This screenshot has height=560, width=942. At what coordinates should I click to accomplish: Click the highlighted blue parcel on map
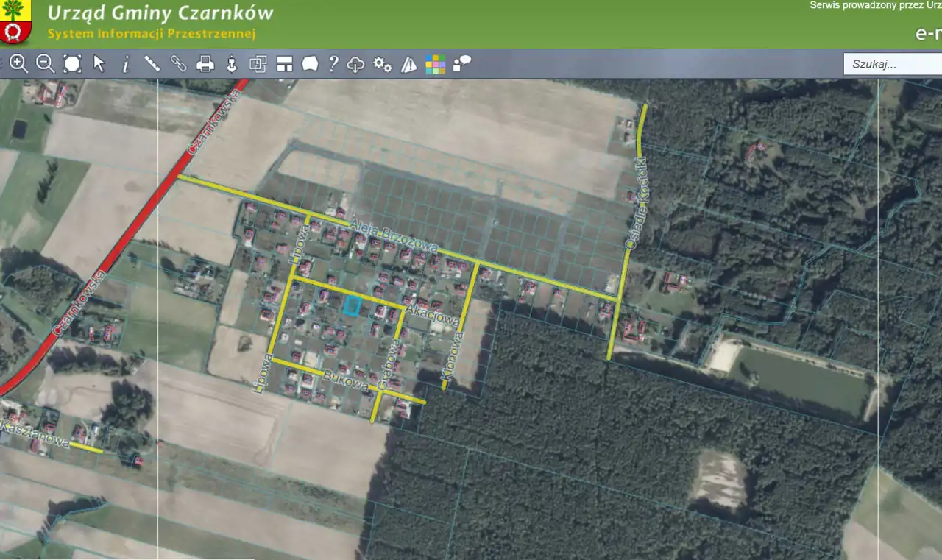353,305
